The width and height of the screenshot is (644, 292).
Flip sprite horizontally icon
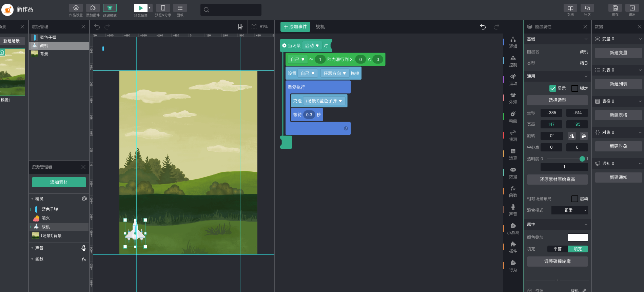(x=572, y=136)
